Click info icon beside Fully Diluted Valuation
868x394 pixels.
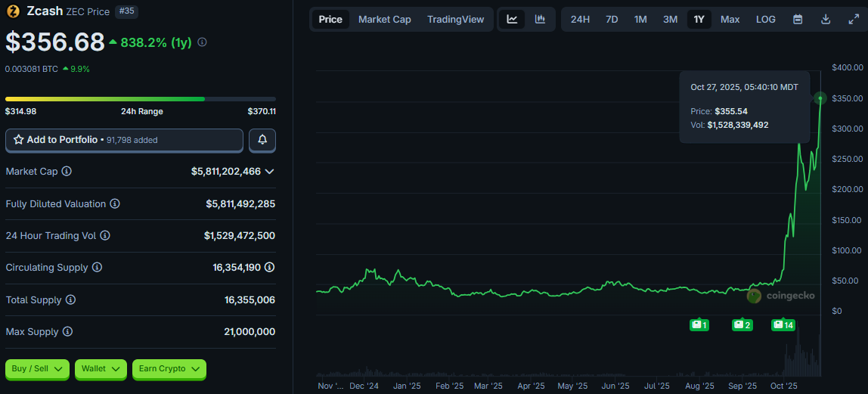pyautogui.click(x=114, y=204)
